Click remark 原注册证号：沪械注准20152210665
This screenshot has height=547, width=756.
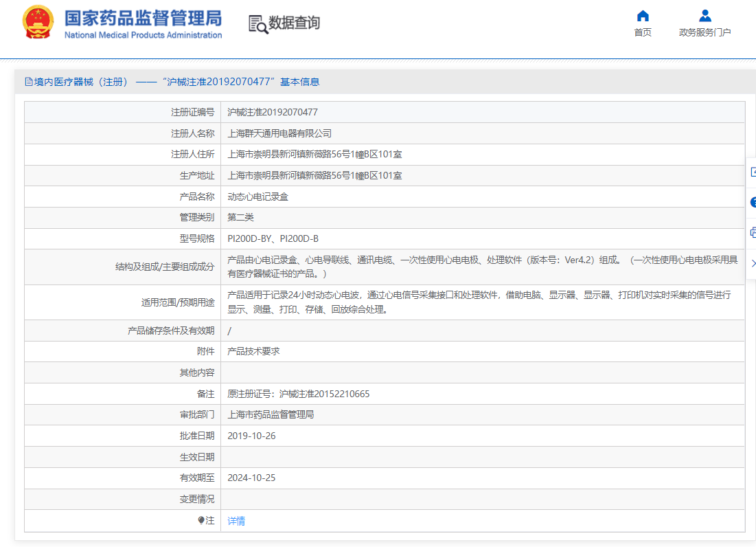299,394
